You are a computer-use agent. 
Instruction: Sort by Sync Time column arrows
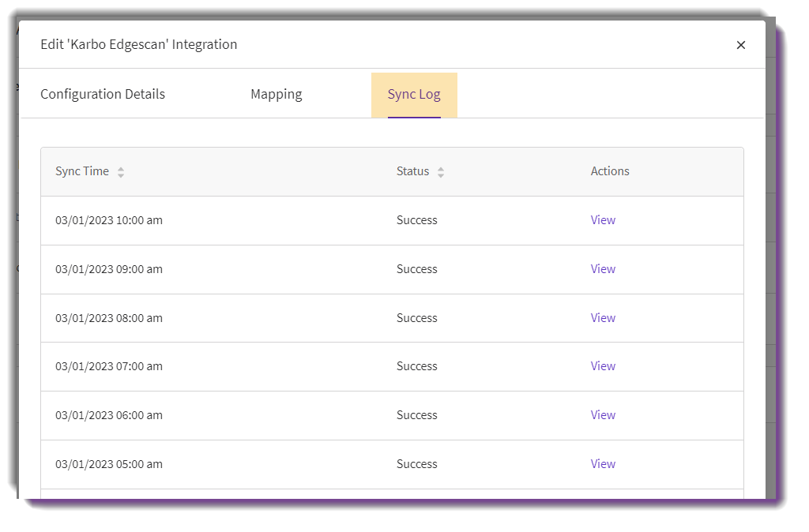(121, 172)
